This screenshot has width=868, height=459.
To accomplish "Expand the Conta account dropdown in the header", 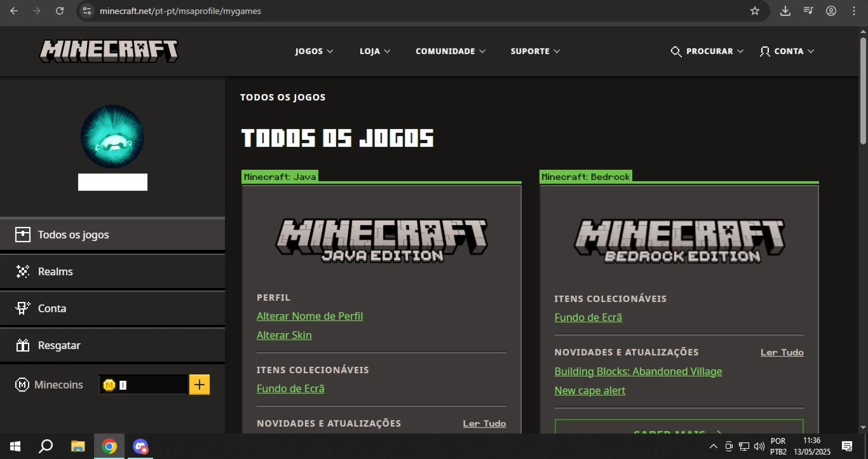I will point(794,51).
